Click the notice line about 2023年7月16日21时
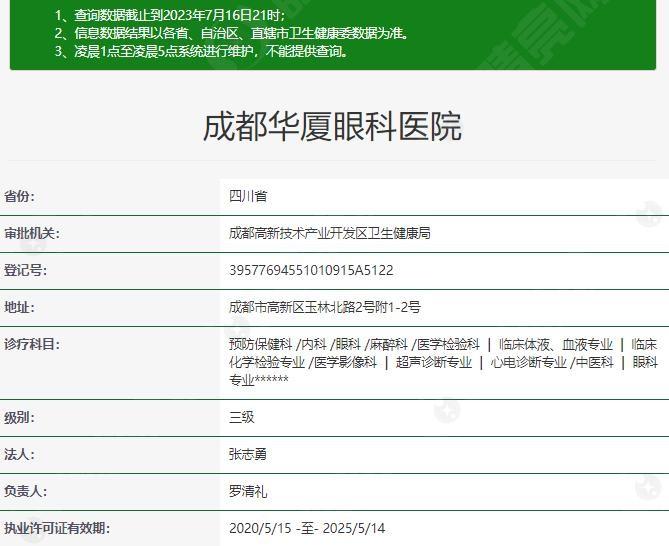The image size is (669, 546). (x=170, y=15)
